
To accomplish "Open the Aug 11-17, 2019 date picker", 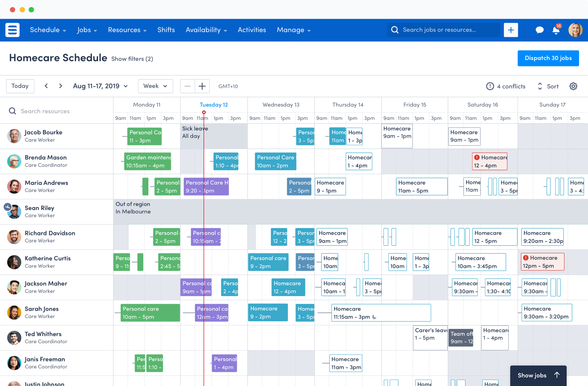I will tap(100, 86).
